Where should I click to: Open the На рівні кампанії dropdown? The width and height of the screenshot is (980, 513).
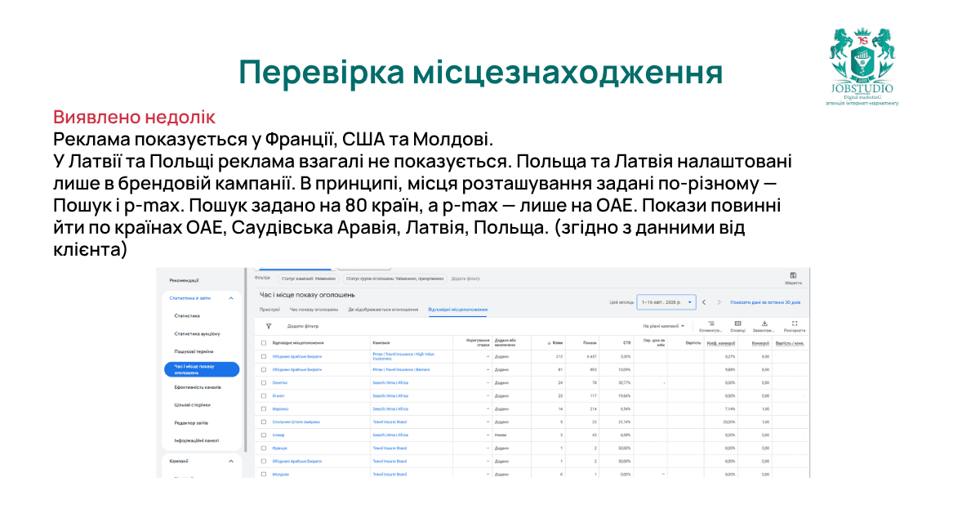click(663, 326)
